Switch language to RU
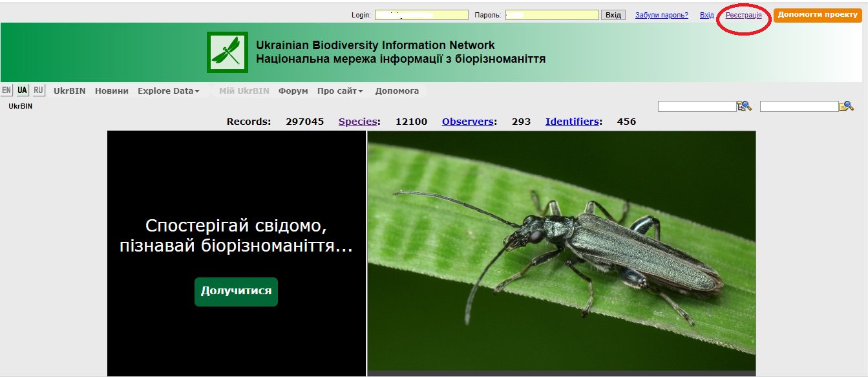The height and width of the screenshot is (377, 868). [39, 91]
